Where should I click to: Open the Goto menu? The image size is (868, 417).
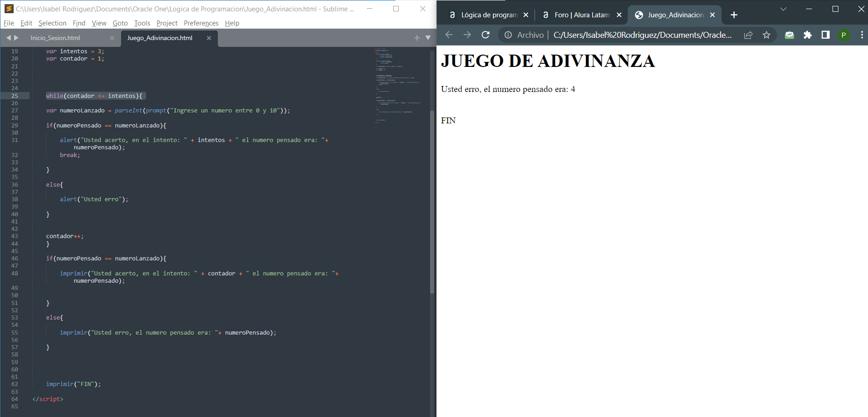pos(120,23)
